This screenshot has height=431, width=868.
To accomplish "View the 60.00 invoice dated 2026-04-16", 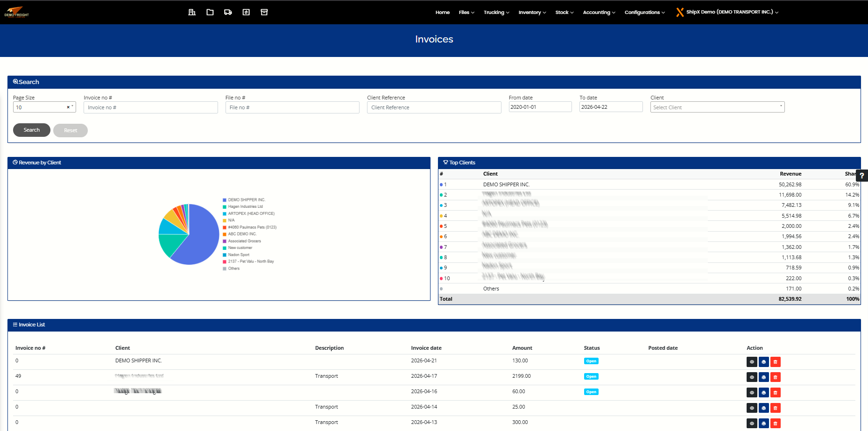I will pos(752,393).
